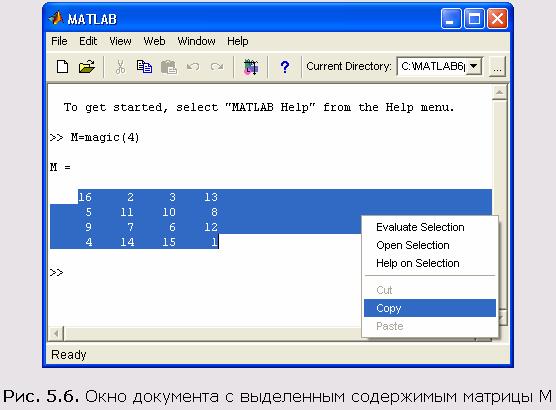Launch Simulink from the toolbar icon
The width and height of the screenshot is (556, 410).
click(251, 67)
